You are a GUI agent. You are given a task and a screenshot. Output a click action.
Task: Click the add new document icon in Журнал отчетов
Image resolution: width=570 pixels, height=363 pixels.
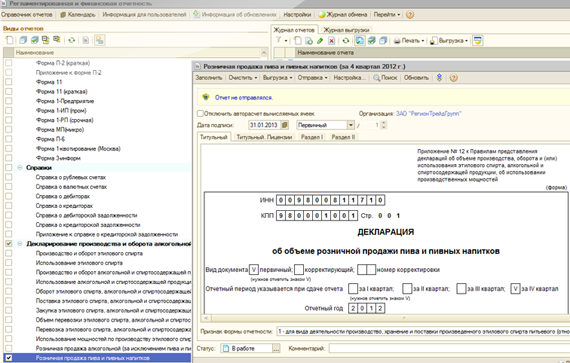tap(297, 40)
